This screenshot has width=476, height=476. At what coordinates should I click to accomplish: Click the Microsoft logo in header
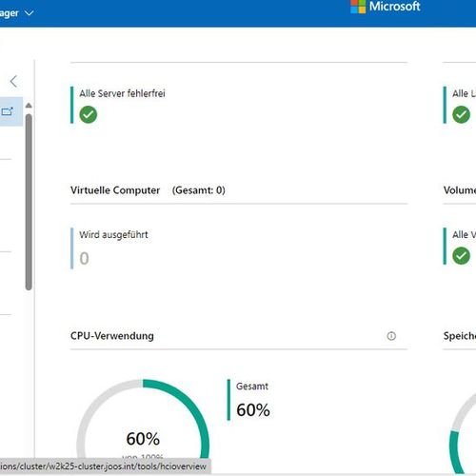coord(386,7)
